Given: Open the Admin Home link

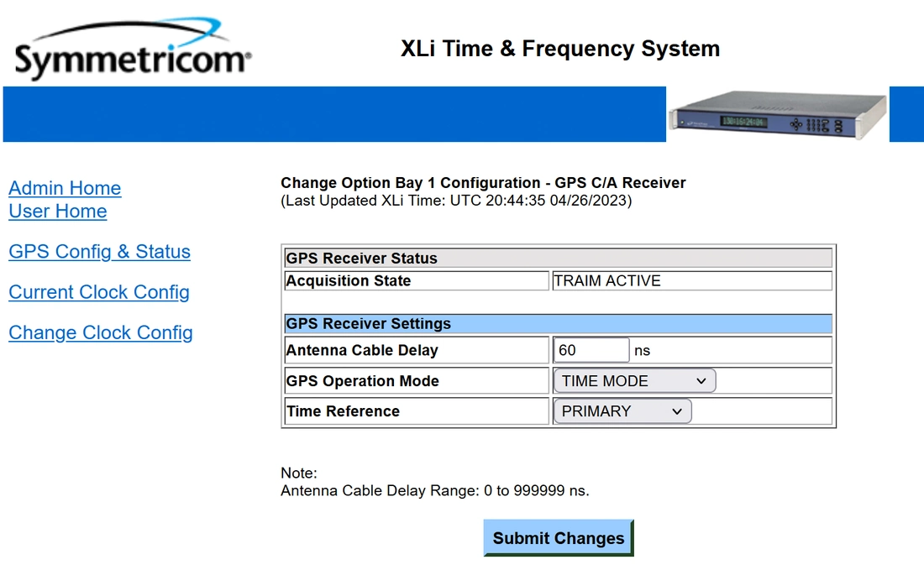Looking at the screenshot, I should (x=65, y=188).
